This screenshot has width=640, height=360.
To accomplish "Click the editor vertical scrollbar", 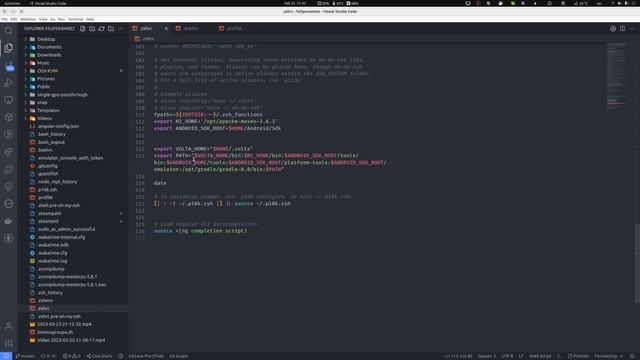I will pos(637,263).
